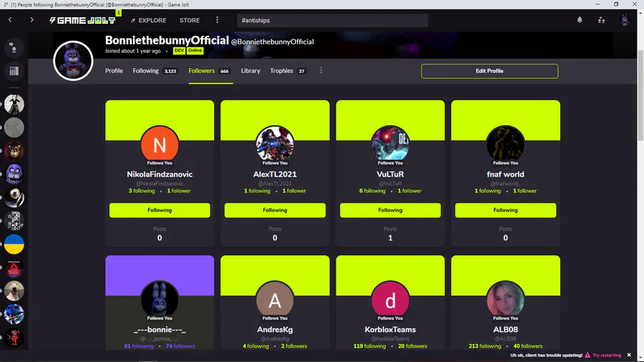The height and width of the screenshot is (362, 644).
Task: Open KorbloxTeams name link
Action: coord(390,330)
